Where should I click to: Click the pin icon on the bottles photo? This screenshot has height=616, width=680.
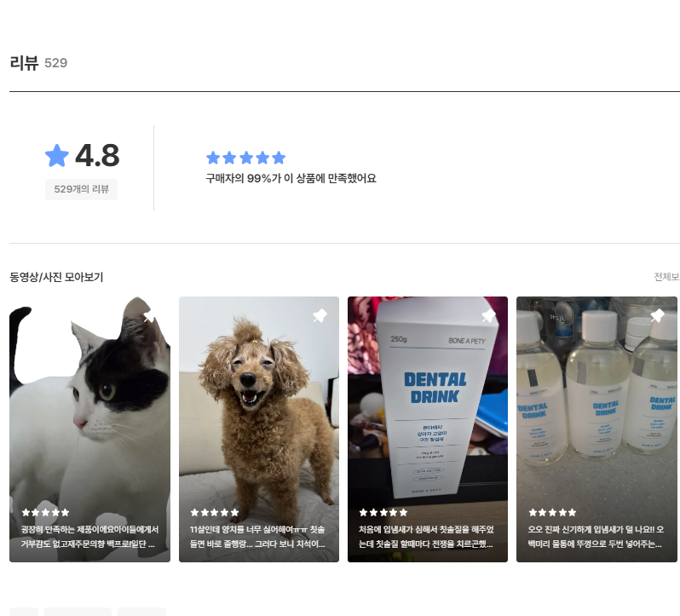(x=657, y=317)
